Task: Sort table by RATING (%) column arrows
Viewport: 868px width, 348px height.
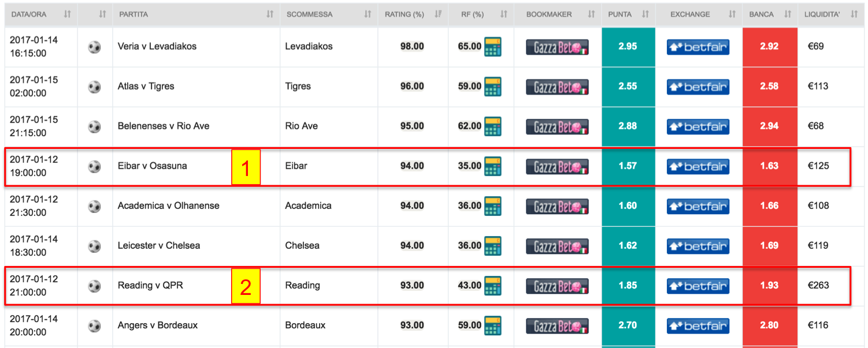Action: click(438, 14)
